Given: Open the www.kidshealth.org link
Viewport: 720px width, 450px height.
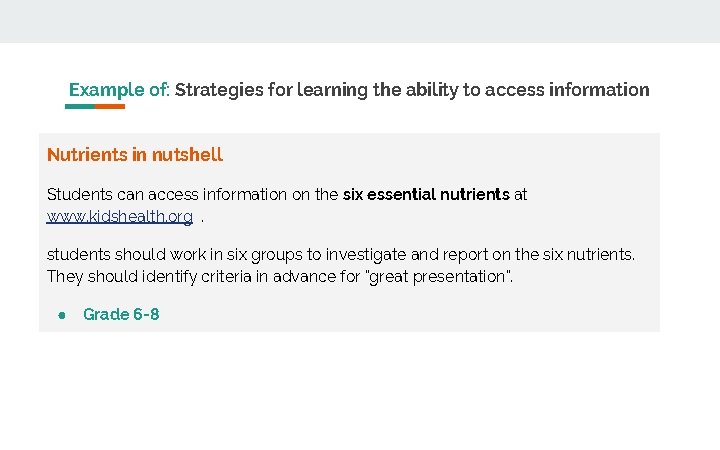Looking at the screenshot, I should [x=120, y=216].
